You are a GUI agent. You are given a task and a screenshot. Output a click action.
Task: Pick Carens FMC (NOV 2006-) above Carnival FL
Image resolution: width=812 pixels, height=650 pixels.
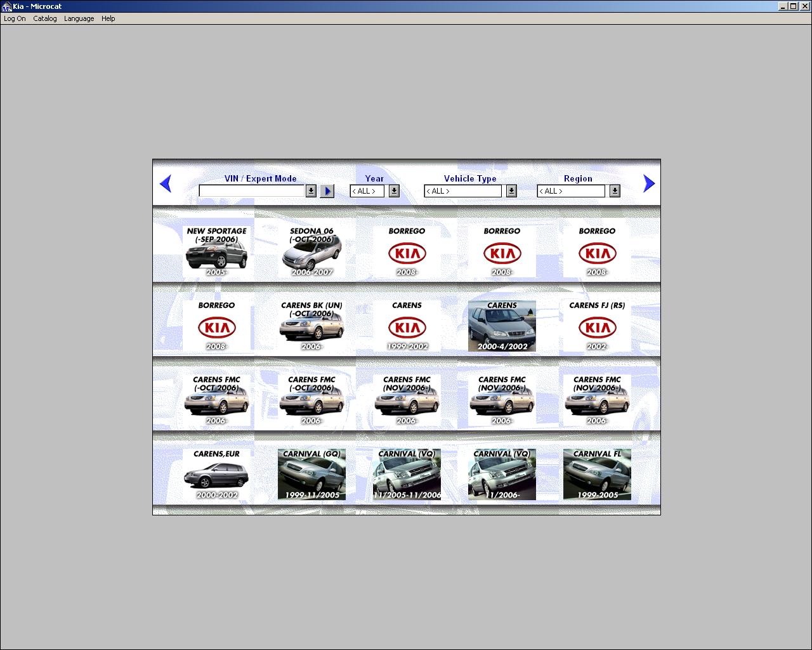597,400
